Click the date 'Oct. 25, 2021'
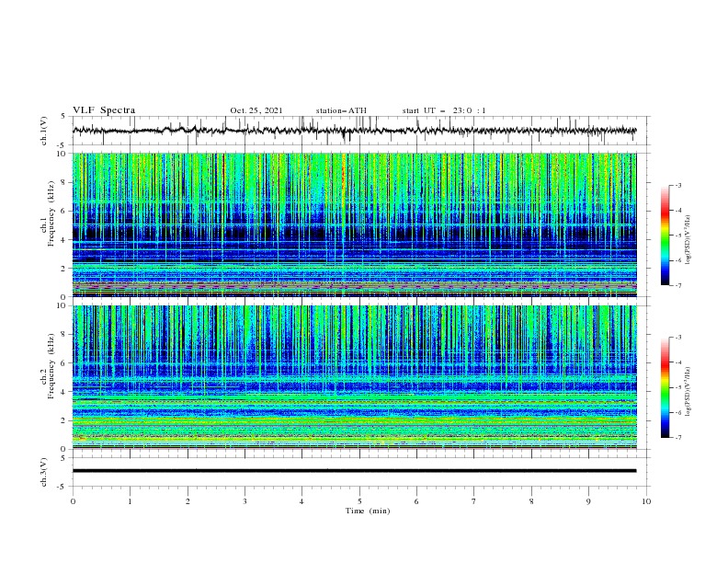 coord(256,110)
